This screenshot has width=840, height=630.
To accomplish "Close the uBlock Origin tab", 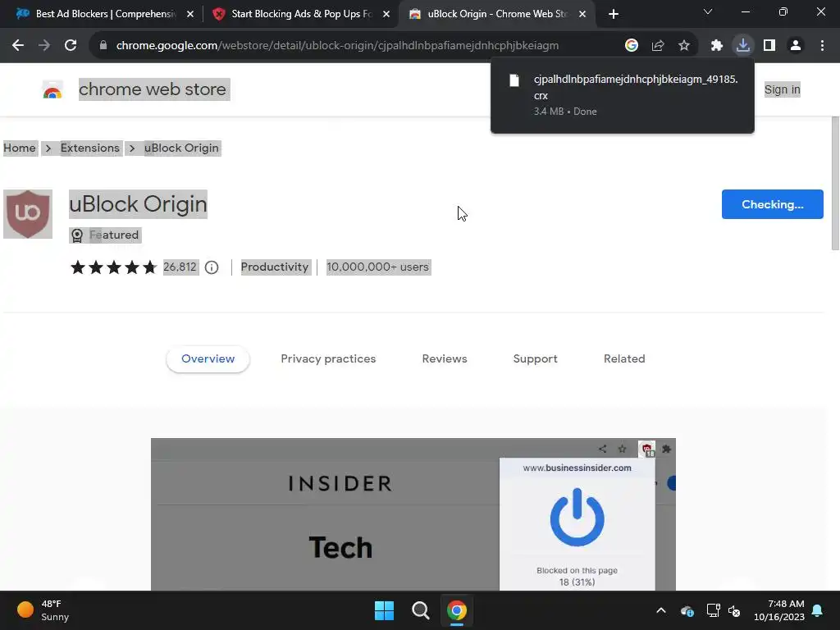I will pos(582,15).
